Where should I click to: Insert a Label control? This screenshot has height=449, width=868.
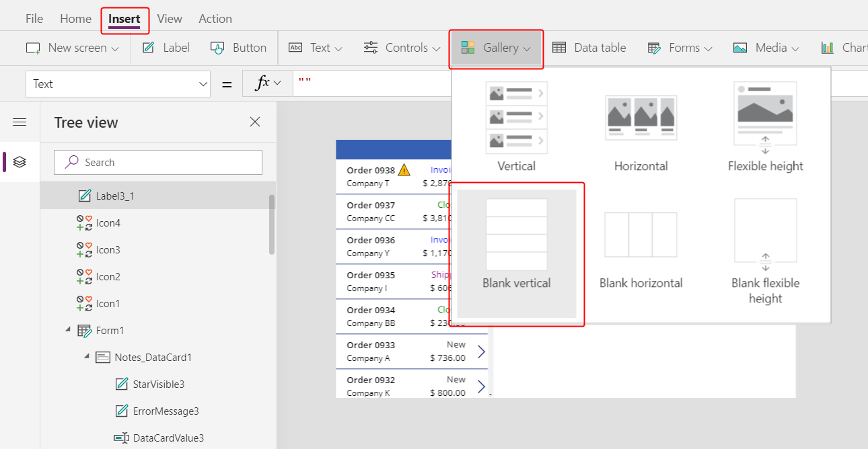(164, 47)
